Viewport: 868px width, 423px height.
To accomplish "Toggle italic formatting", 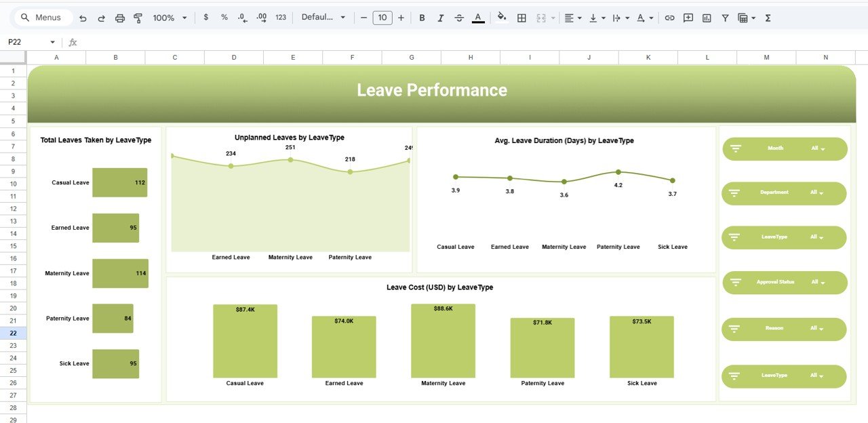I will pyautogui.click(x=440, y=17).
